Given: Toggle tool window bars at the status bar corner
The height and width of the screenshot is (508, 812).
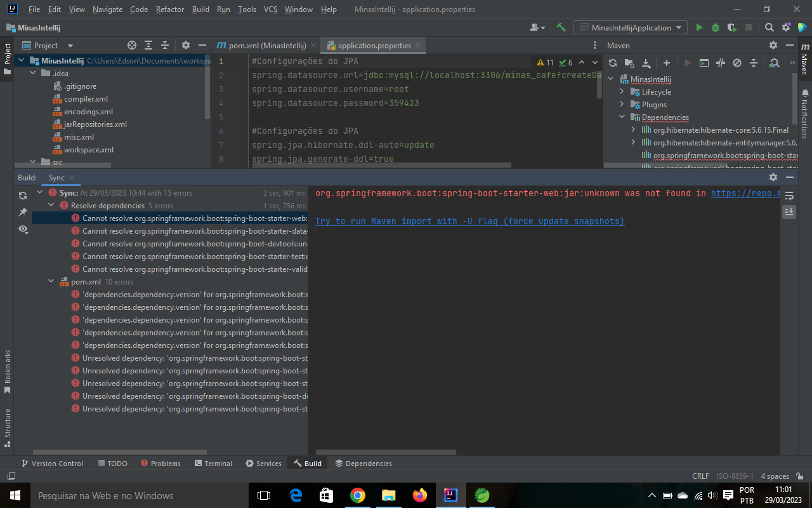Looking at the screenshot, I should tap(11, 476).
